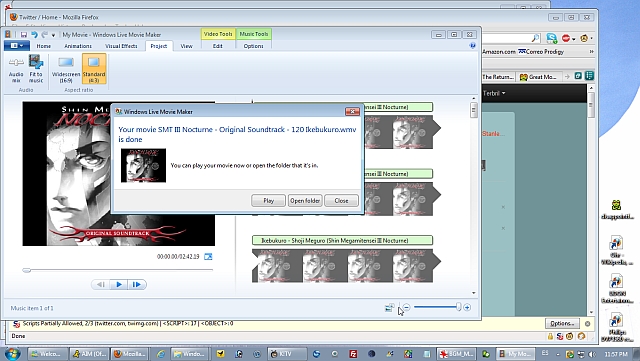Click the preview seek bar handle
Image resolution: width=640 pixels, height=361 pixels.
[x=27, y=270]
